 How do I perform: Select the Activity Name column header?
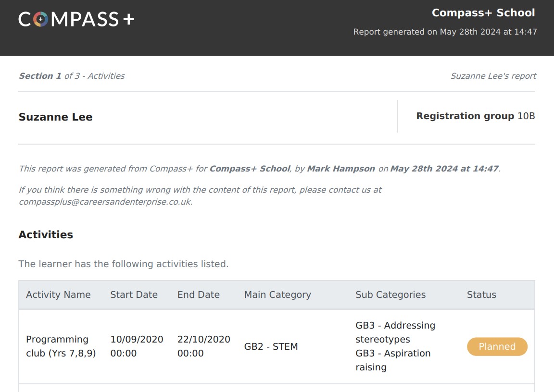[58, 294]
